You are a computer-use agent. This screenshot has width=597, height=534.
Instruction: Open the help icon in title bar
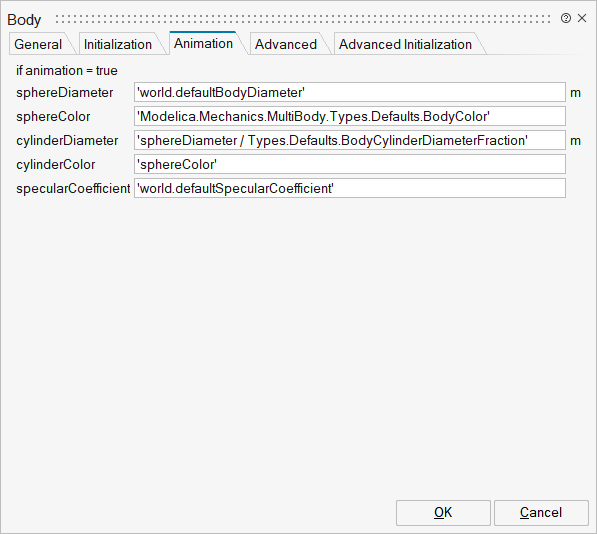pyautogui.click(x=566, y=18)
